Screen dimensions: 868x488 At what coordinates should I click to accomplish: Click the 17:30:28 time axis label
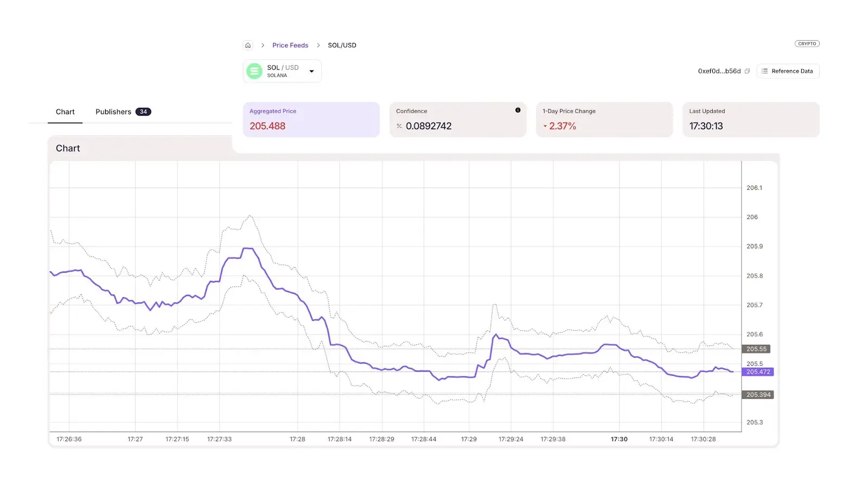pos(703,439)
